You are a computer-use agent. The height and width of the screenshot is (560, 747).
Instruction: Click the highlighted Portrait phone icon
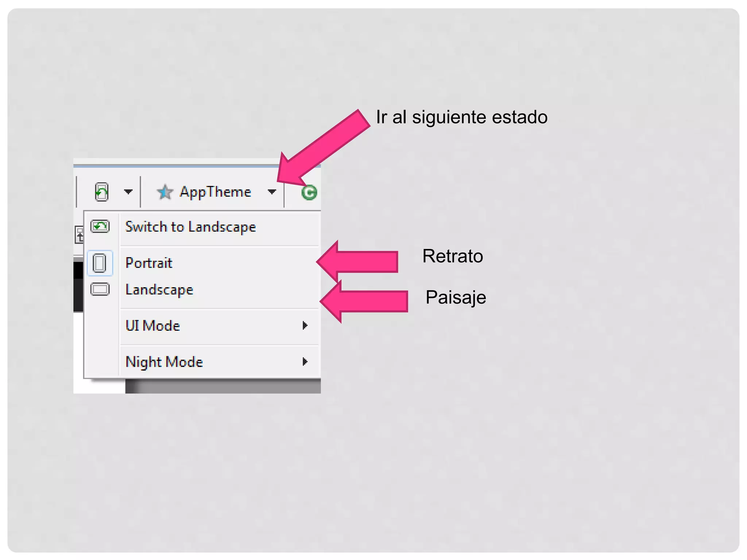coord(100,263)
